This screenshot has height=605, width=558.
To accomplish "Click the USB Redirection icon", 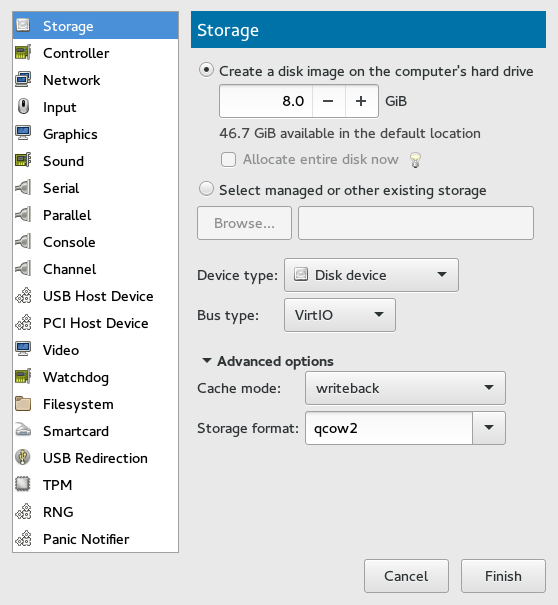I will (23, 458).
